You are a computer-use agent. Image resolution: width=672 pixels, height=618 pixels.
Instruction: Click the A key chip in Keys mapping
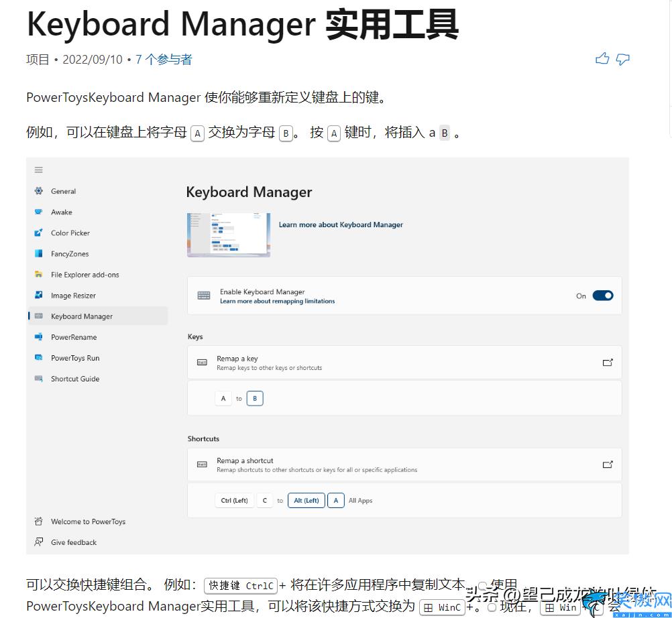point(223,398)
